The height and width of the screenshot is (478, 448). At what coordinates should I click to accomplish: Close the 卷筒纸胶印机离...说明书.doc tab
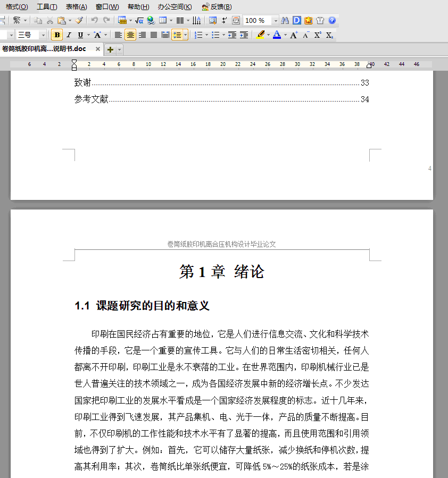[x=97, y=49]
